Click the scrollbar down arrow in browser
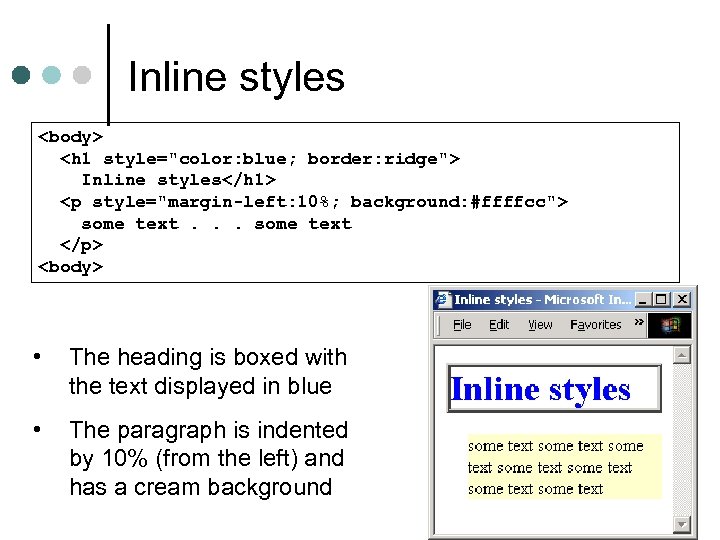The image size is (720, 540). click(x=681, y=523)
